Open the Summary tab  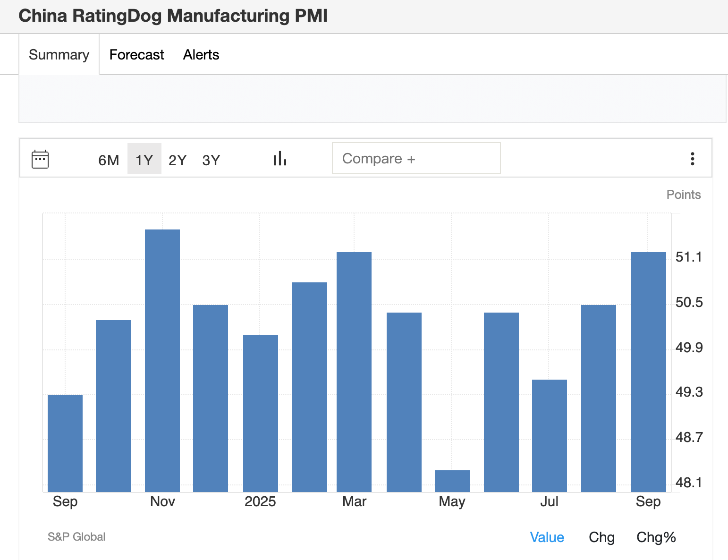point(59,55)
